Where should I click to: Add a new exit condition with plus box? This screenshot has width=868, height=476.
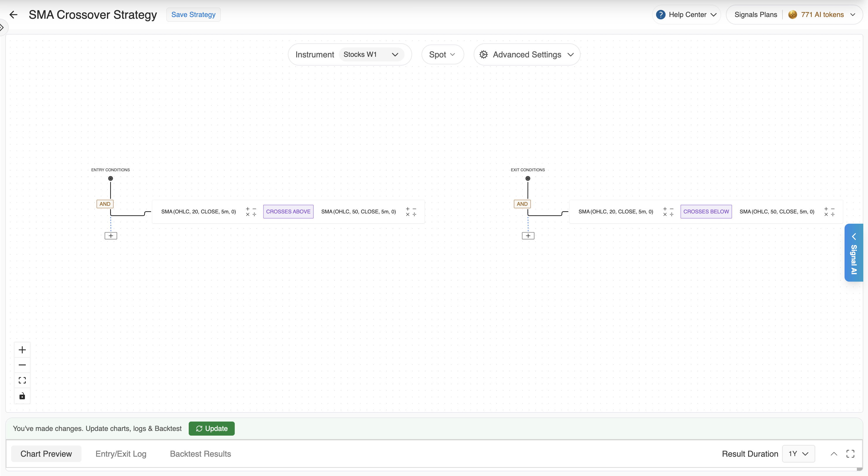tap(528, 236)
